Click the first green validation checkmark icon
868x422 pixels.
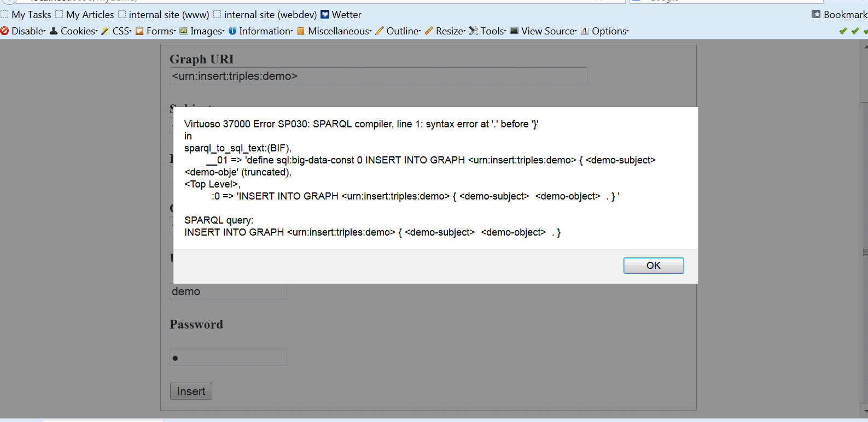pyautogui.click(x=843, y=31)
